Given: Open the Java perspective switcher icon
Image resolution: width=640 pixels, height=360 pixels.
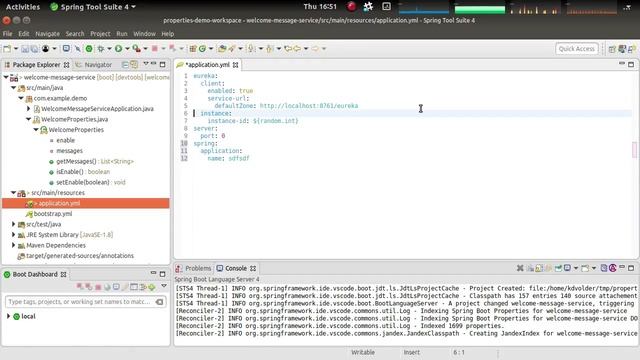Looking at the screenshot, I should pyautogui.click(x=622, y=49).
